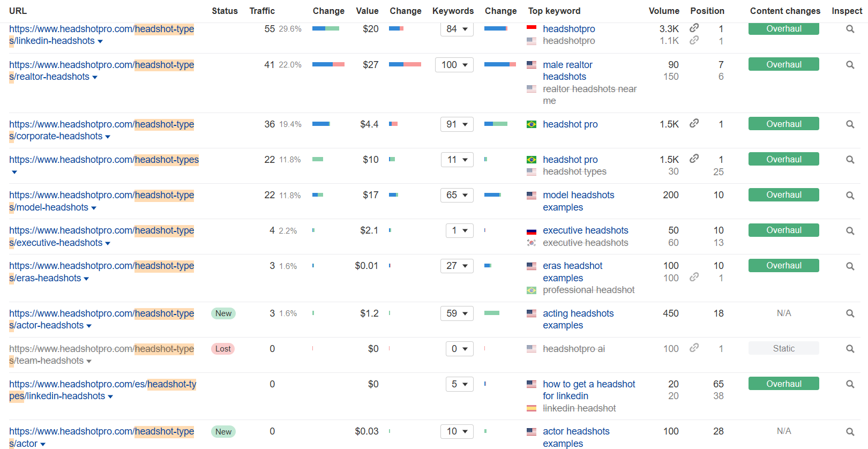Inspect the linkedin-headshots row with magnifier icon
The width and height of the screenshot is (868, 449).
pos(850,29)
